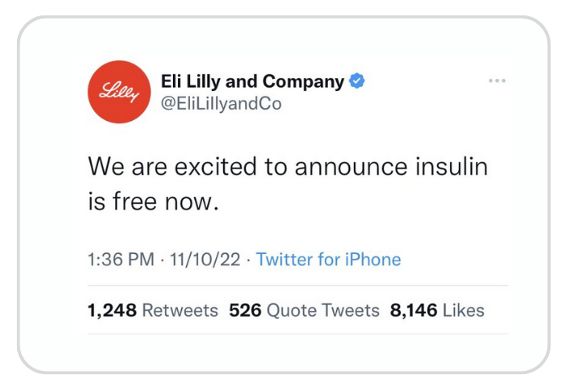Click the word "excited" in the tweet
Screen dimensions: 570x392
coord(215,166)
